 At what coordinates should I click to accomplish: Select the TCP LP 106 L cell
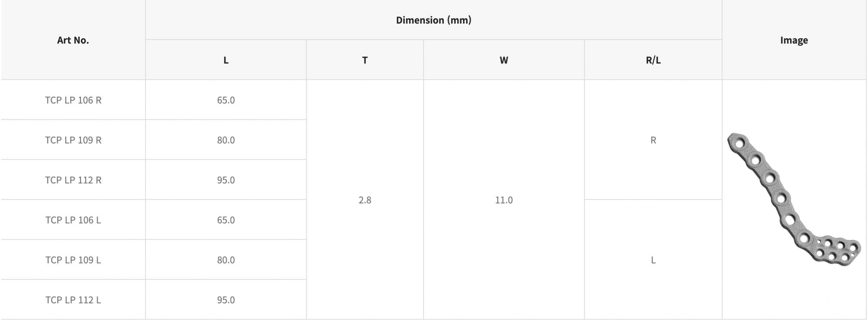[x=73, y=220]
